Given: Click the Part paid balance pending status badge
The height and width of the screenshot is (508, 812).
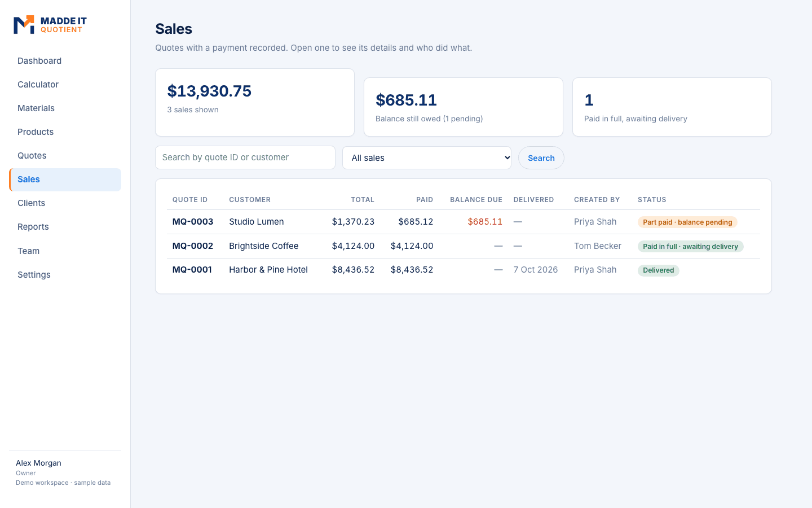Looking at the screenshot, I should tap(687, 222).
